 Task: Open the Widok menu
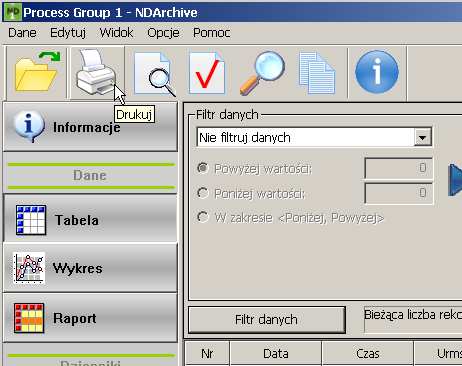pyautogui.click(x=116, y=33)
